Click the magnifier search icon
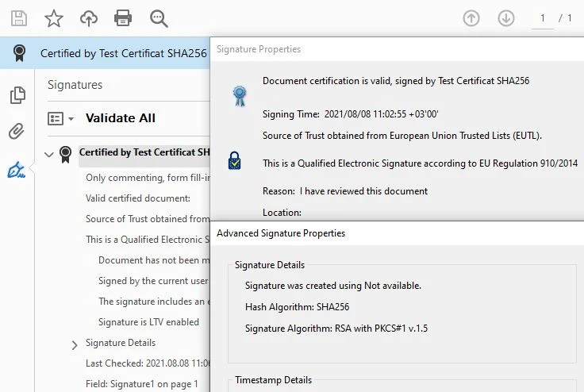 pyautogui.click(x=159, y=18)
